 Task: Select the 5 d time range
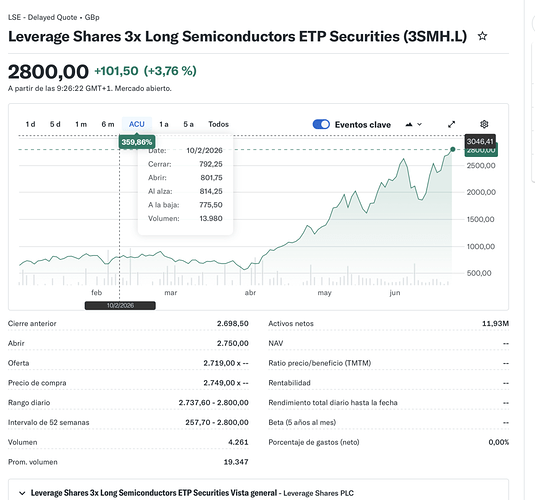pos(55,124)
